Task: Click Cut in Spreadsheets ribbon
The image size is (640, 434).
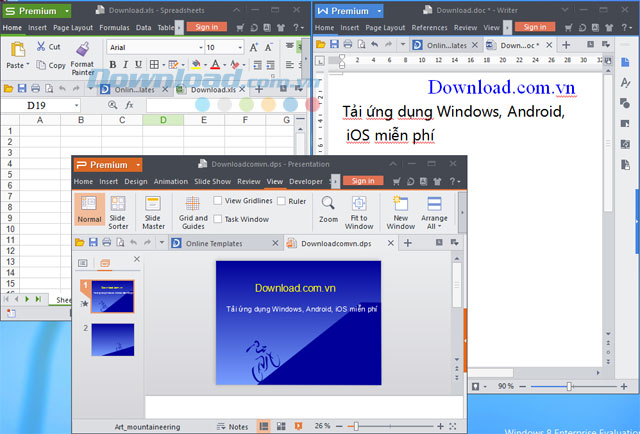Action: coord(48,46)
